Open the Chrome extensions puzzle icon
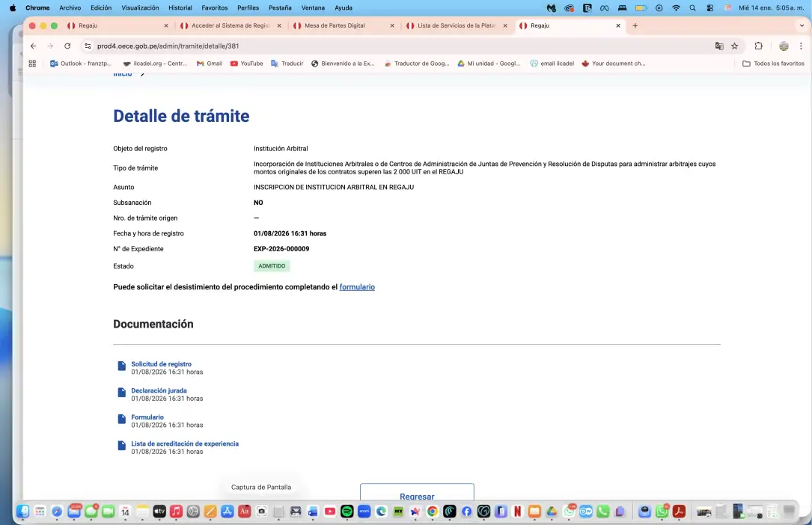812x525 pixels. pyautogui.click(x=758, y=46)
